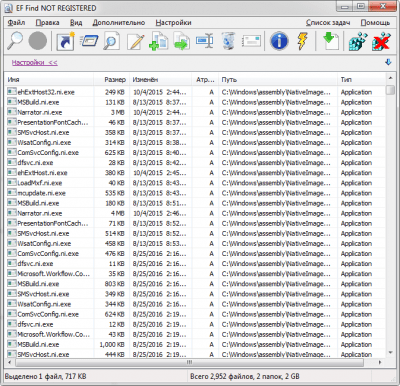Select file ehExtHost32.ni.exe
The image size is (400, 386).
(46, 92)
